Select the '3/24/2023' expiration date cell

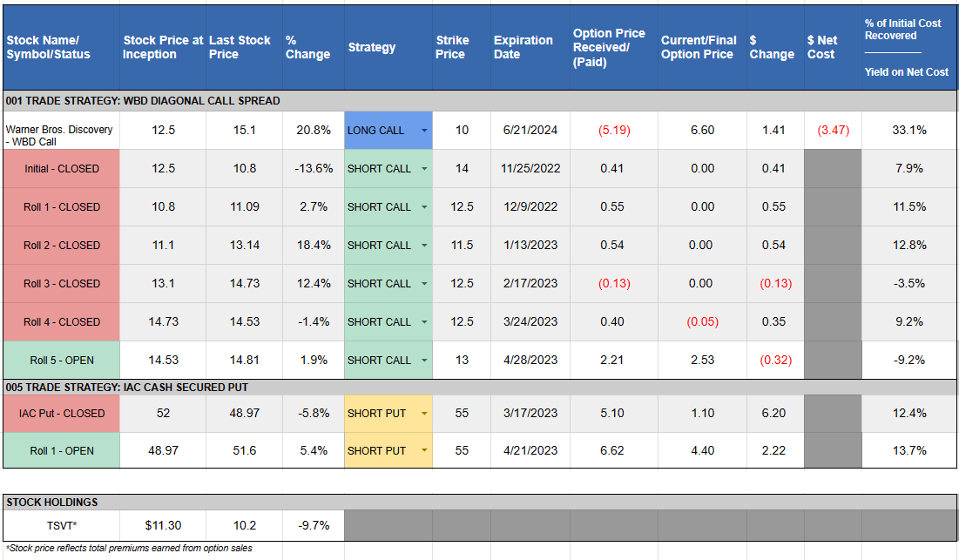530,322
